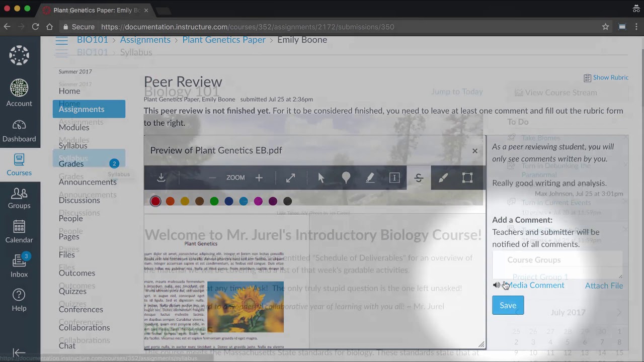This screenshot has width=644, height=362.
Task: Select the area annotation rectangle tool
Action: [x=467, y=177]
